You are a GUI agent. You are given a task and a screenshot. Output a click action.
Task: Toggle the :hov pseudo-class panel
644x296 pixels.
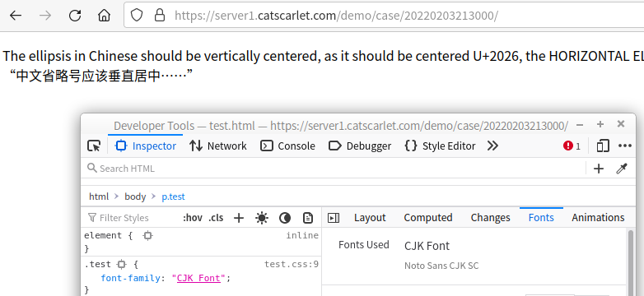click(x=193, y=218)
